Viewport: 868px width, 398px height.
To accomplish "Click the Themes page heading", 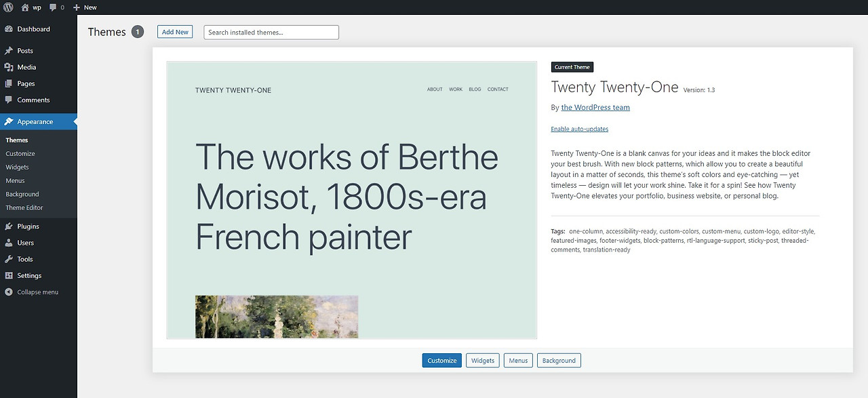I will (x=107, y=32).
